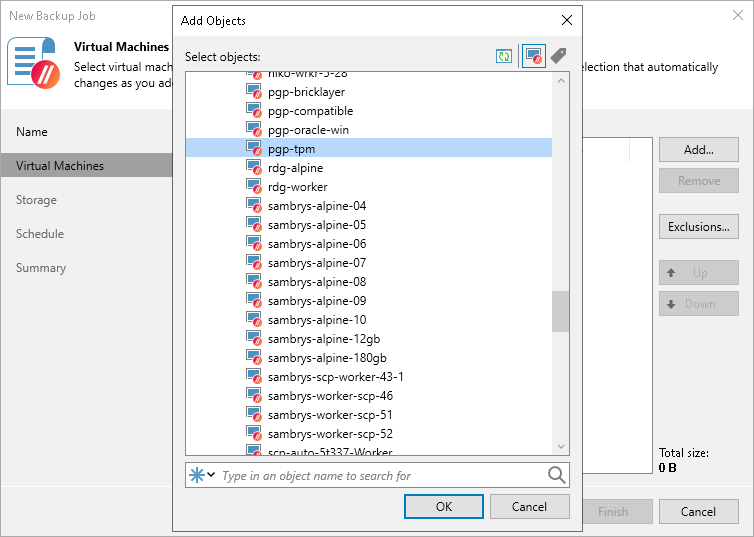Confirm selection with the OK button

(x=444, y=507)
